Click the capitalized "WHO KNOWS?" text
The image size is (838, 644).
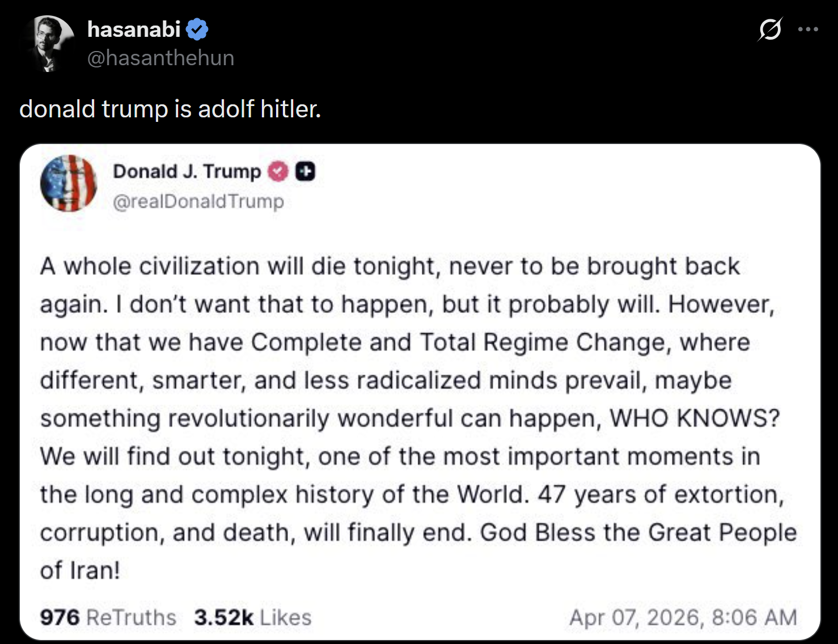(x=695, y=418)
